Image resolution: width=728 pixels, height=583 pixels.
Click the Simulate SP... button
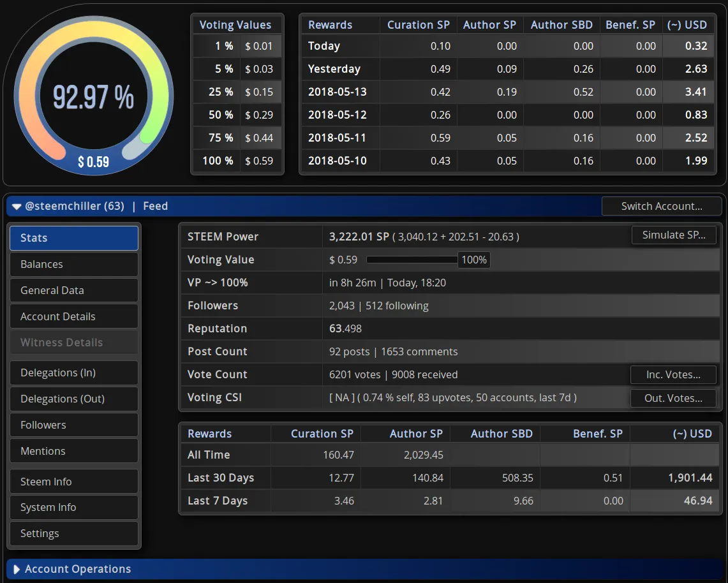coord(674,235)
